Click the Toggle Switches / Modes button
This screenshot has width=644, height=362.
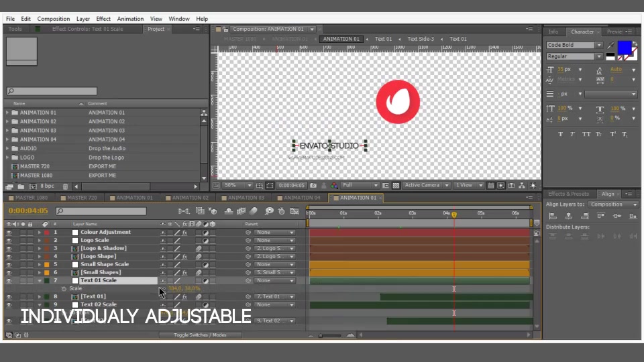[x=200, y=335]
